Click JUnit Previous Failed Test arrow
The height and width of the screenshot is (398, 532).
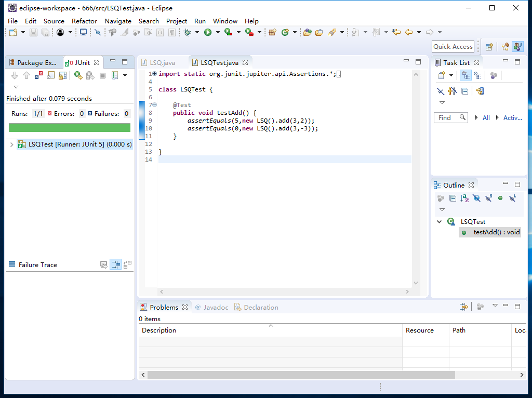point(26,75)
